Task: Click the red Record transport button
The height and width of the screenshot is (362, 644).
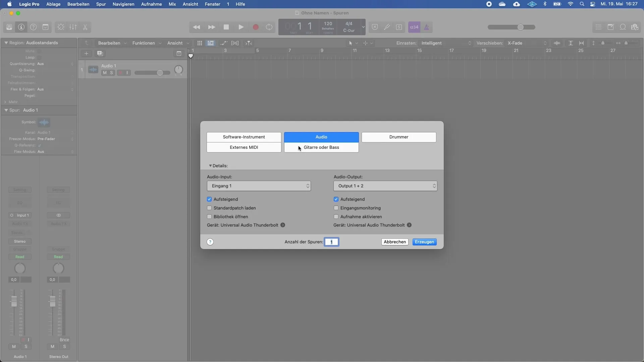Action: (256, 27)
